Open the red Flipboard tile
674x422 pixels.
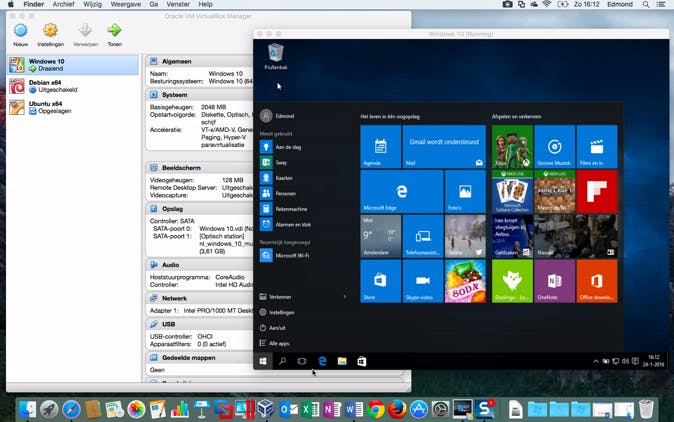point(597,191)
